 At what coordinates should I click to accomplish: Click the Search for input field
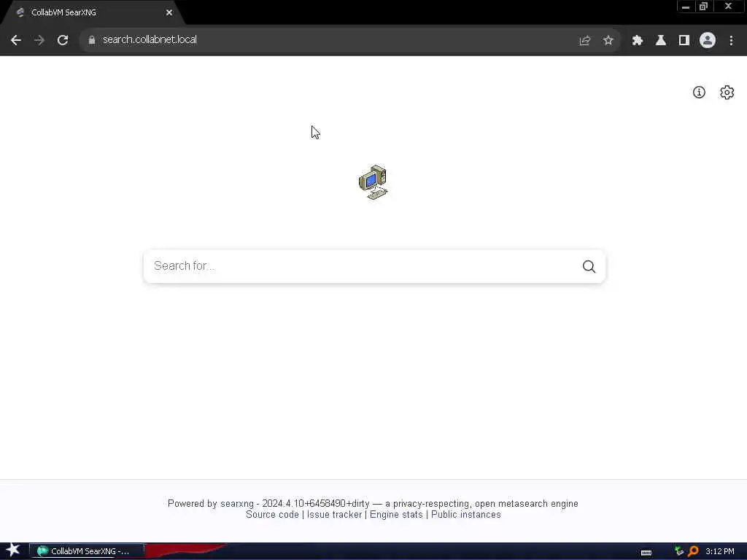pyautogui.click(x=362, y=266)
